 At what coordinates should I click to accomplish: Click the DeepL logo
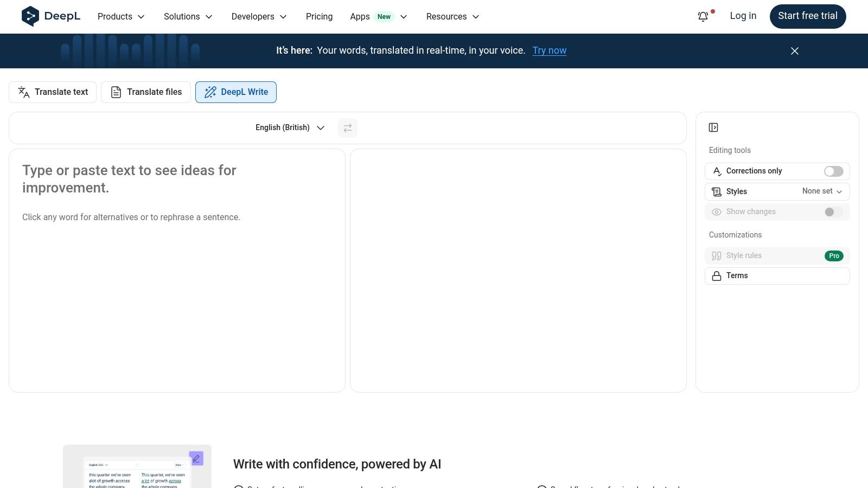click(50, 16)
